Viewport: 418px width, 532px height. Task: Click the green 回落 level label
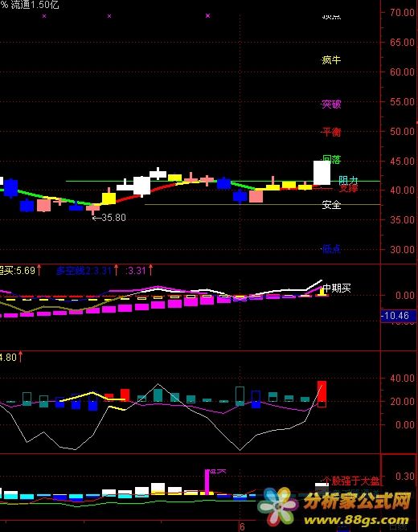coord(331,159)
